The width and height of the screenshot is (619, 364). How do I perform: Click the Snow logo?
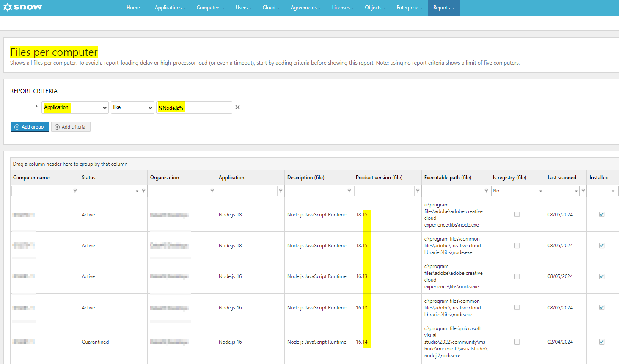pos(23,7)
